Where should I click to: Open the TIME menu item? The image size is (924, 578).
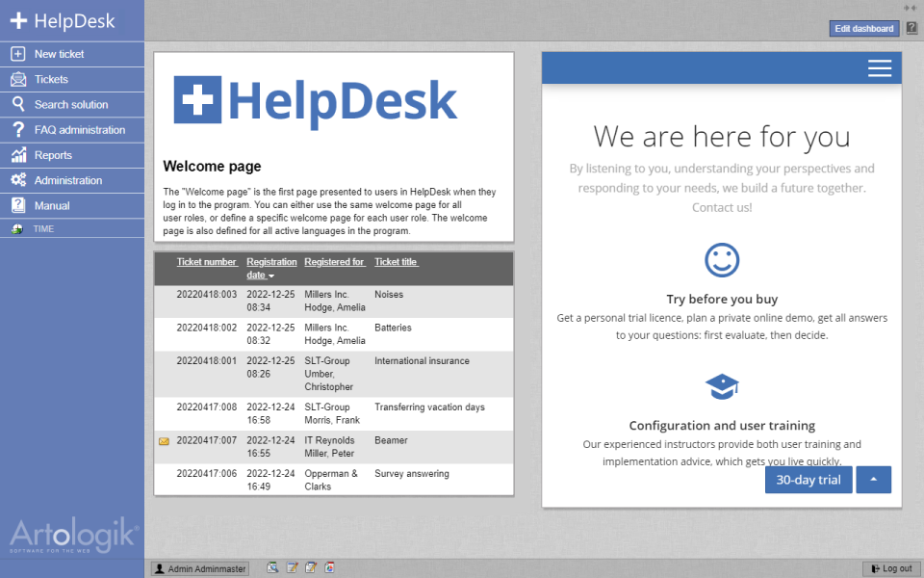(x=43, y=228)
